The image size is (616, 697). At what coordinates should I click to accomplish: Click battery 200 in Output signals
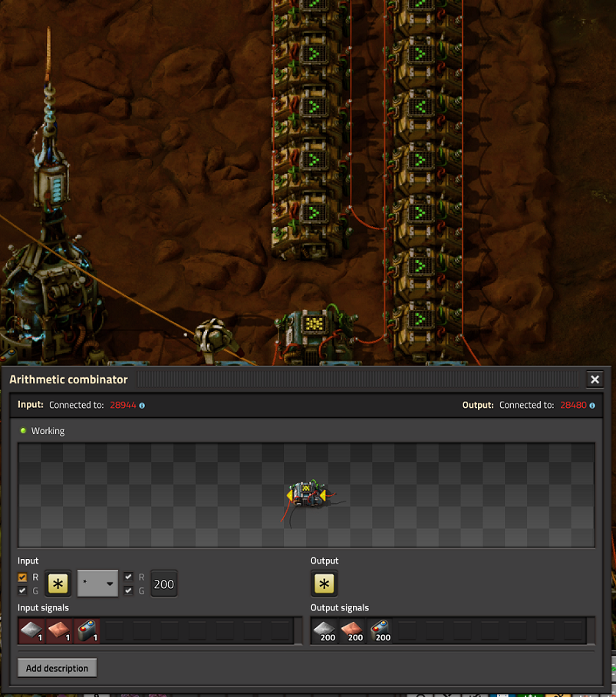coord(380,630)
